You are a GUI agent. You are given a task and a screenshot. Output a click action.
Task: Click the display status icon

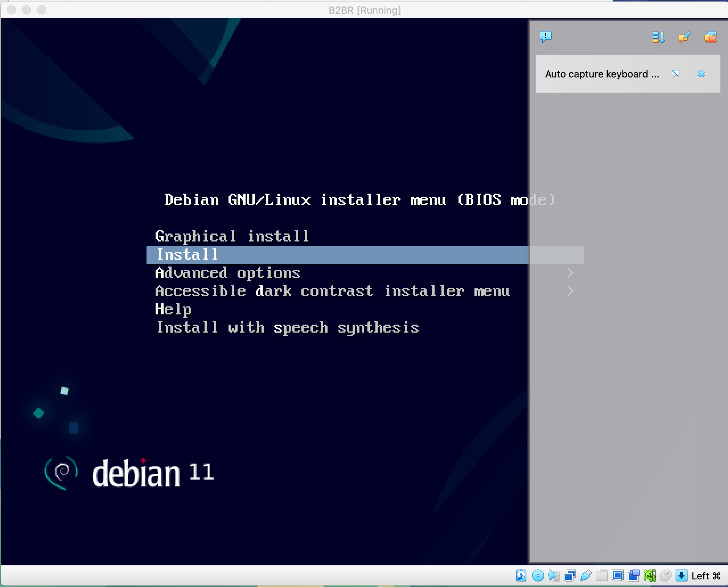click(x=617, y=575)
